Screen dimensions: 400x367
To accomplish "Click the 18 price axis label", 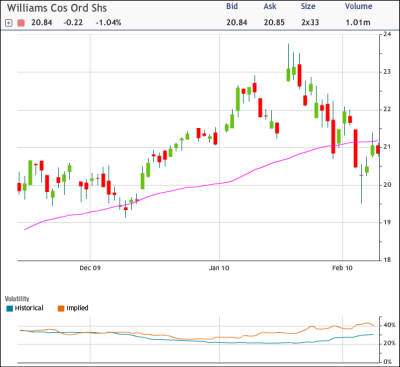I will [387, 260].
